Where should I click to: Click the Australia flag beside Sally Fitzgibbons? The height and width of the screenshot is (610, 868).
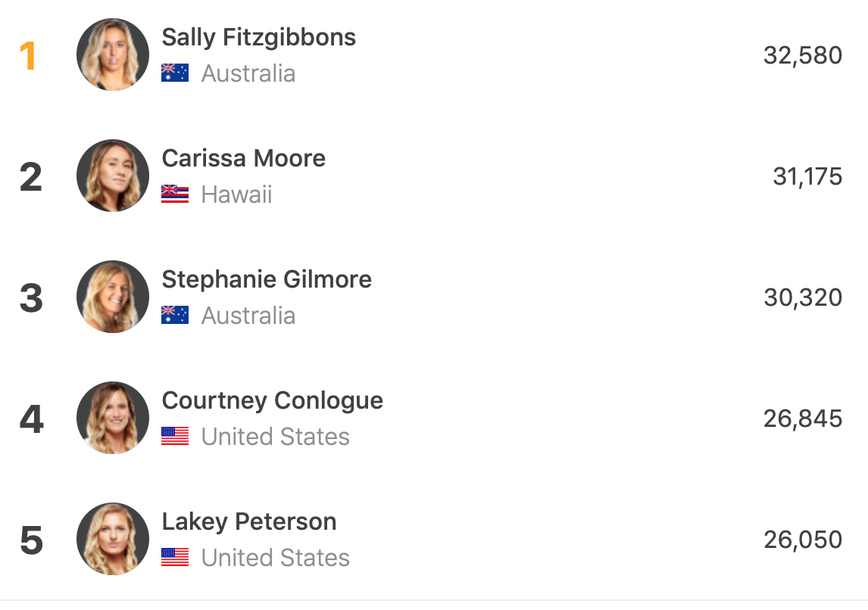[175, 73]
